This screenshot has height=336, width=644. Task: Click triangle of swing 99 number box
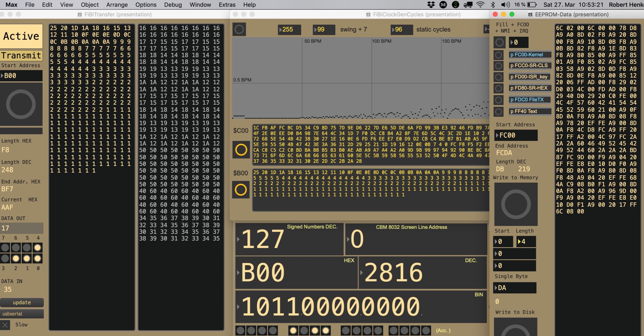pos(315,30)
